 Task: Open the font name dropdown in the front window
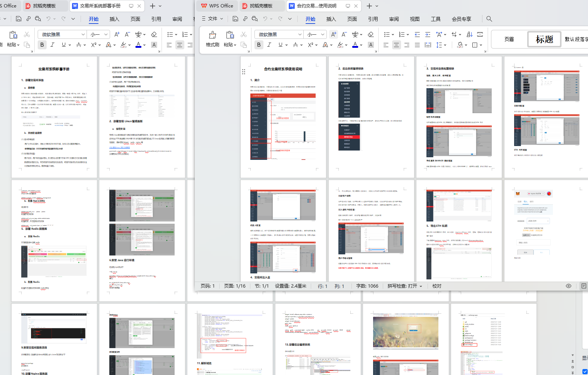tap(300, 34)
